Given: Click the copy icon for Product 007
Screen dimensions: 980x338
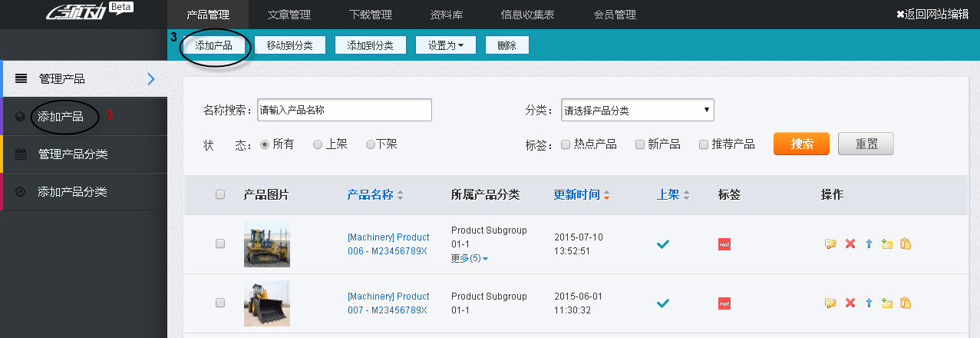Looking at the screenshot, I should click(x=906, y=303).
